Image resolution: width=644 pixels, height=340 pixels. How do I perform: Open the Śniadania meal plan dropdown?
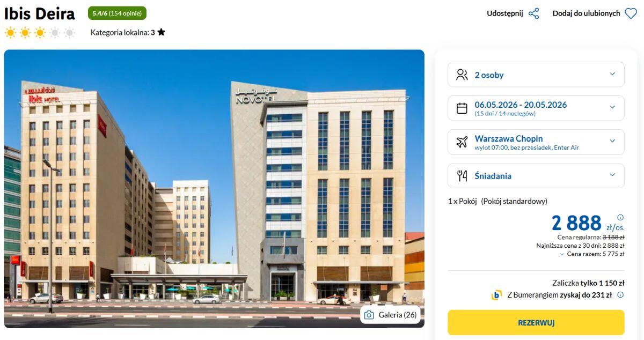536,176
